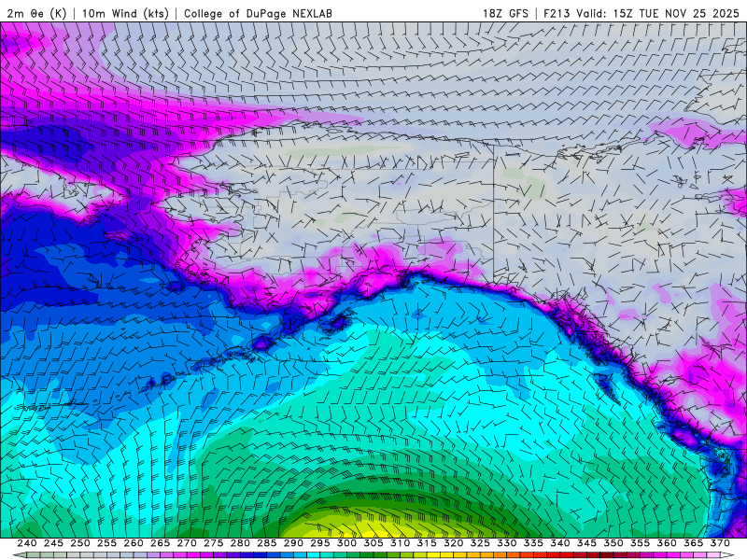Click the 300 color scale number

point(346,543)
